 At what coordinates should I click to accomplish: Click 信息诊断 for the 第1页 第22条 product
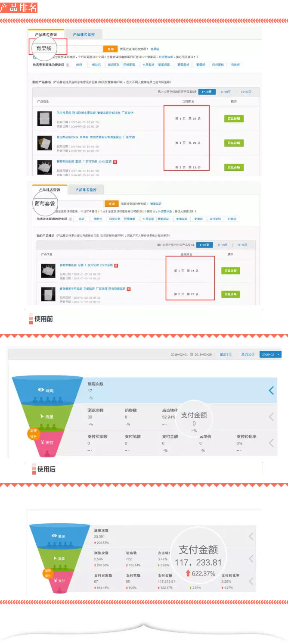coord(234,119)
